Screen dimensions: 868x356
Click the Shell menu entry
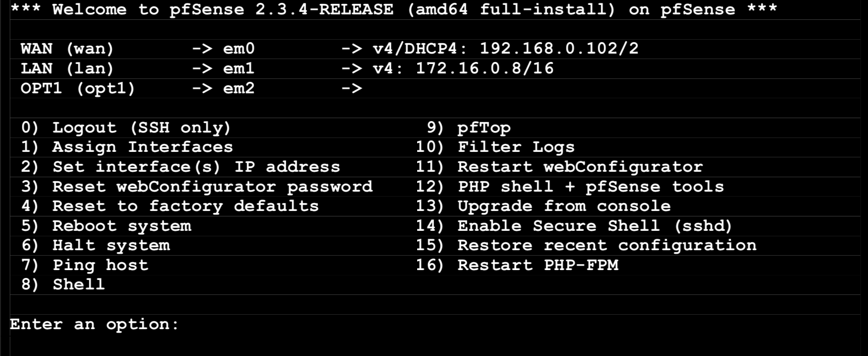click(63, 285)
